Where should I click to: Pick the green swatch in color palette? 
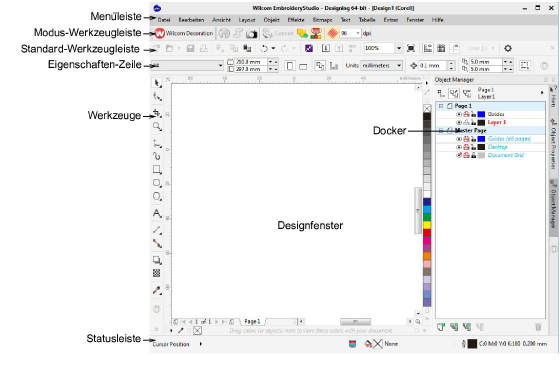pos(427,217)
